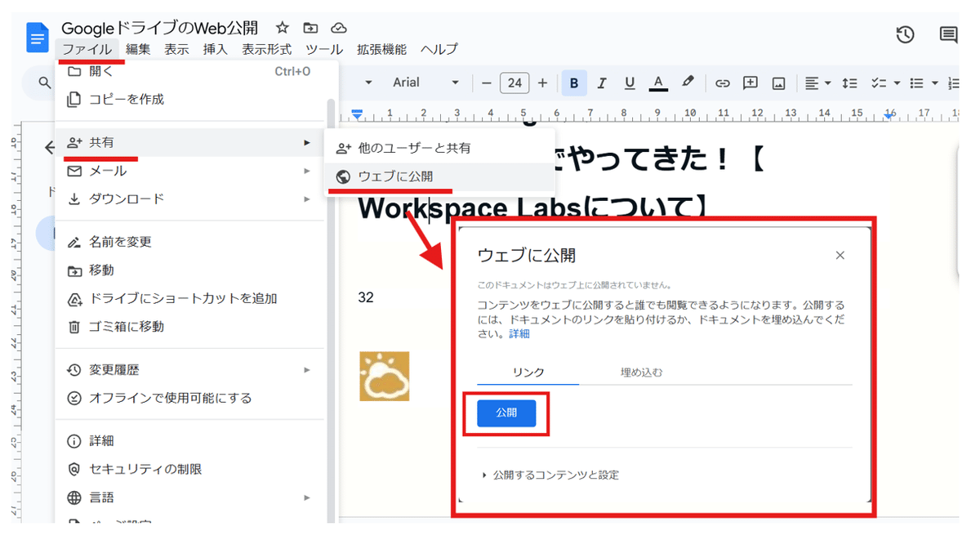Toggle underline with the U button
Viewport: 980px width, 540px height.
pyautogui.click(x=630, y=83)
